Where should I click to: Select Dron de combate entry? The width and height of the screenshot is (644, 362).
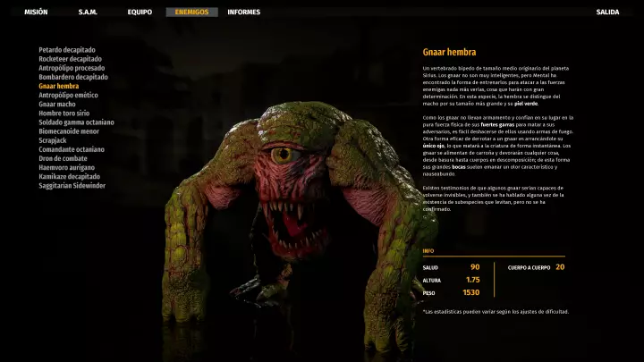(x=63, y=158)
